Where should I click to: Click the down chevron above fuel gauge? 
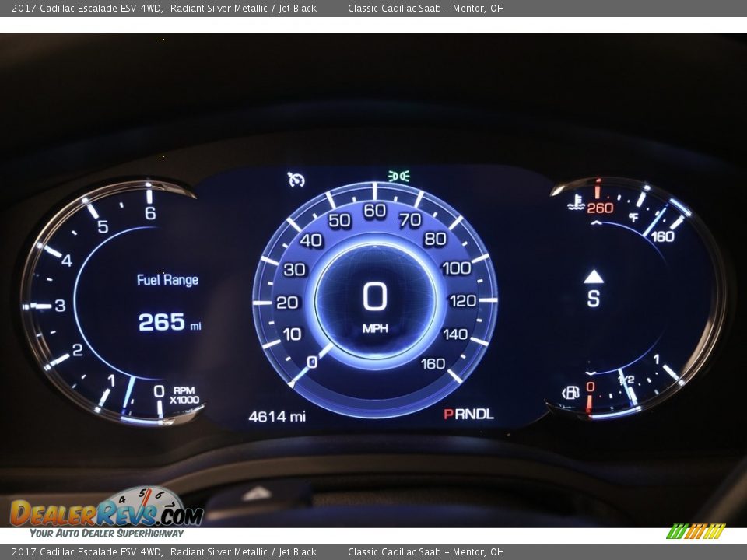click(591, 374)
